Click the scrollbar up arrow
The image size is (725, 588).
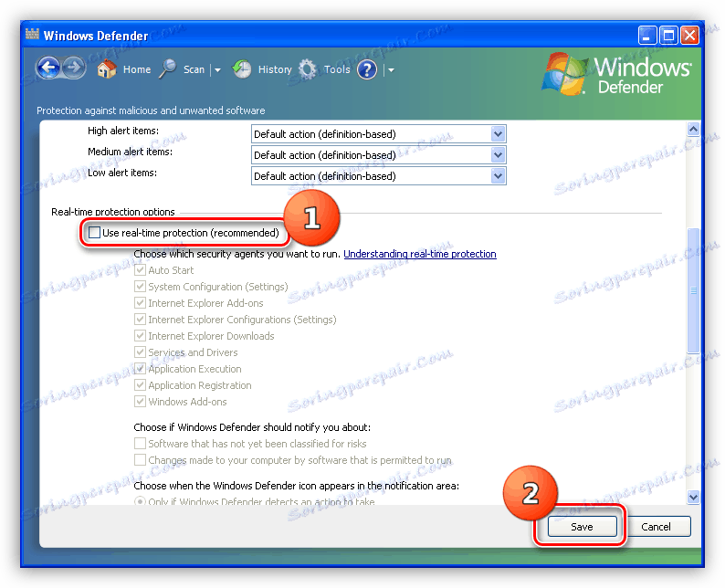(x=693, y=130)
